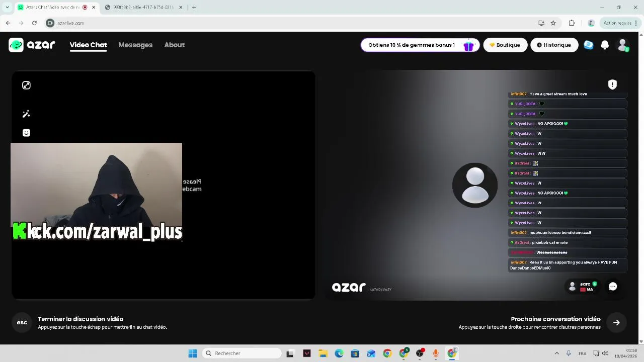Open the profile avatar menu
Viewport: 644px width, 362px height.
click(x=623, y=45)
